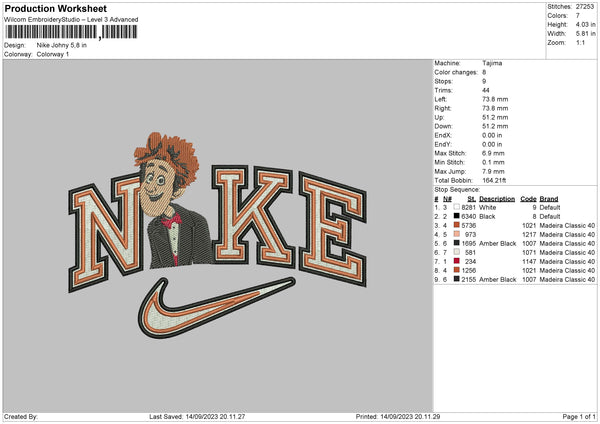This screenshot has height=424, width=600.
Task: Select "Wilcom EmbroideryStudio – Level 3 Advanced" text
Action: (71, 20)
